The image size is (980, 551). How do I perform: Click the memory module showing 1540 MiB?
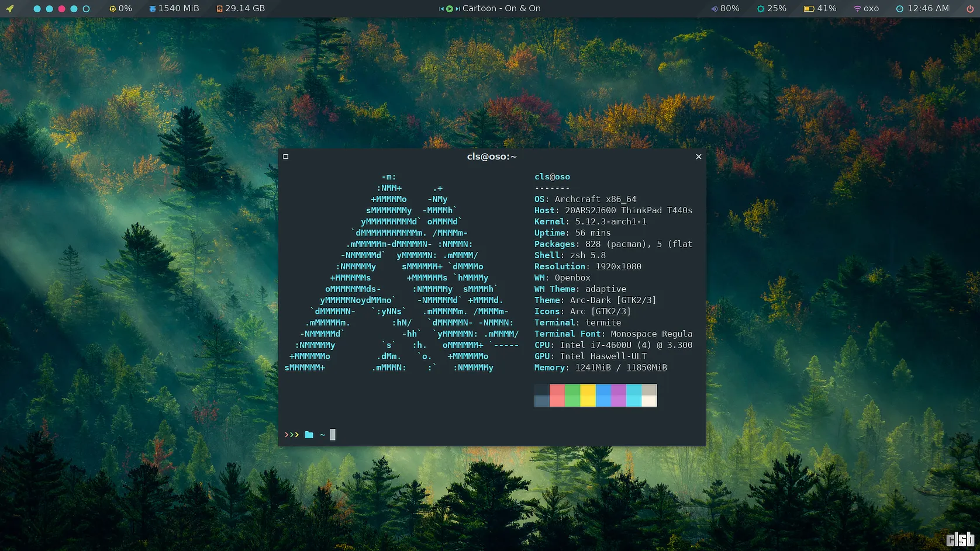pos(174,9)
